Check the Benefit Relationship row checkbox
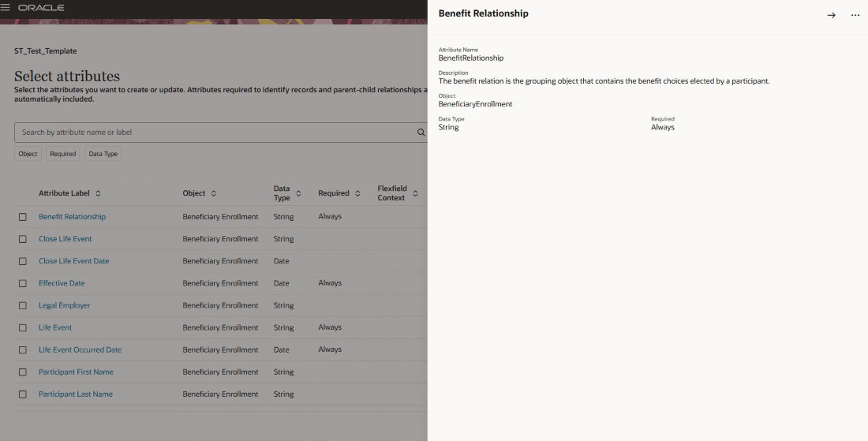868x441 pixels. [23, 217]
